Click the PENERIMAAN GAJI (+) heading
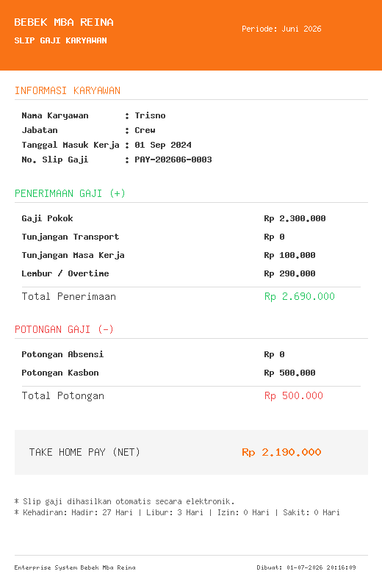This screenshot has width=382, height=588. coord(70,193)
